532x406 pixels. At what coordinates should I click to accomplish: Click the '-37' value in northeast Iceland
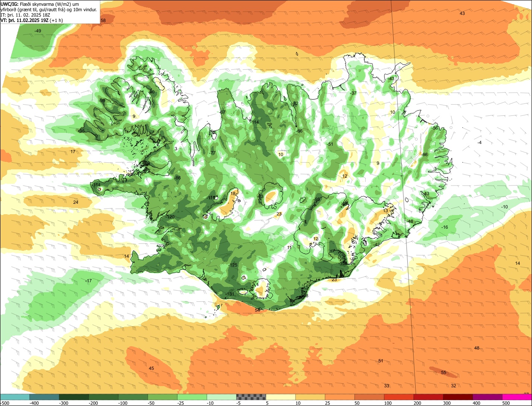click(354, 93)
